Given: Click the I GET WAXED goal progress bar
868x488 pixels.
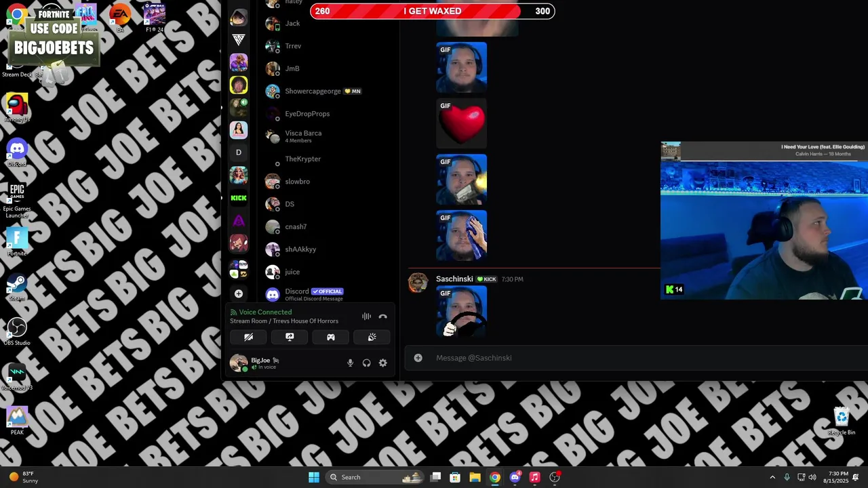Looking at the screenshot, I should tap(432, 11).
